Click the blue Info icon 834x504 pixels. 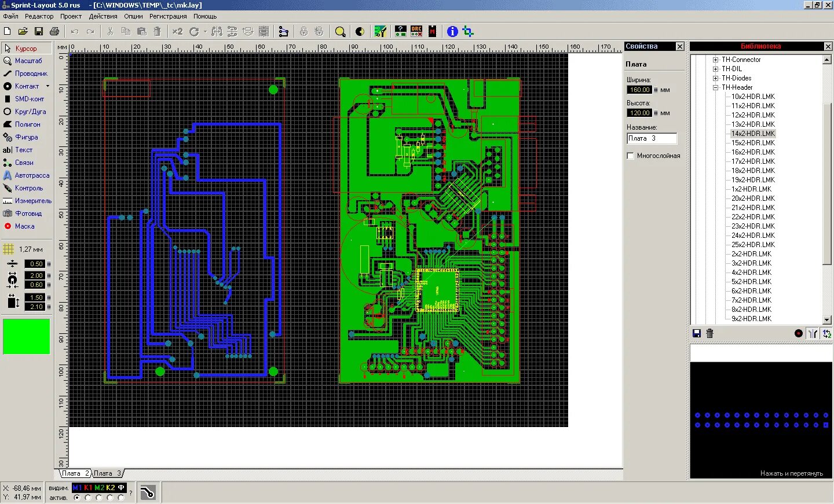(452, 31)
